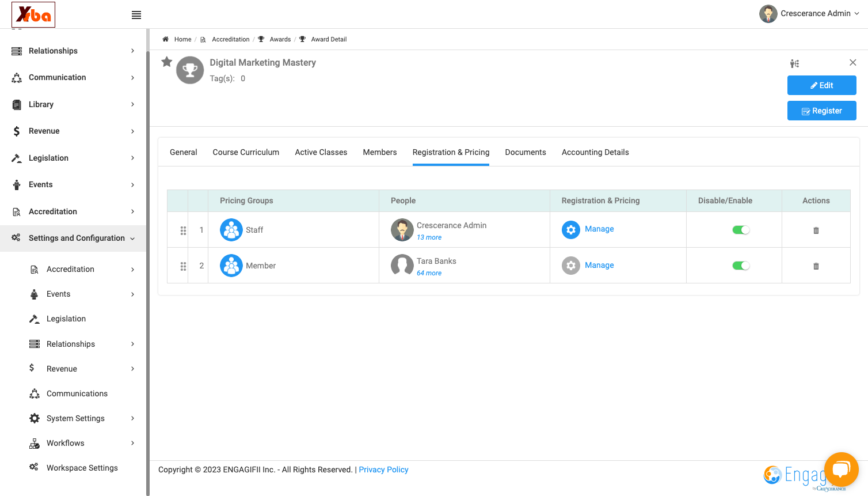The height and width of the screenshot is (496, 868).
Task: Expand the Workflows submenu
Action: click(82, 443)
